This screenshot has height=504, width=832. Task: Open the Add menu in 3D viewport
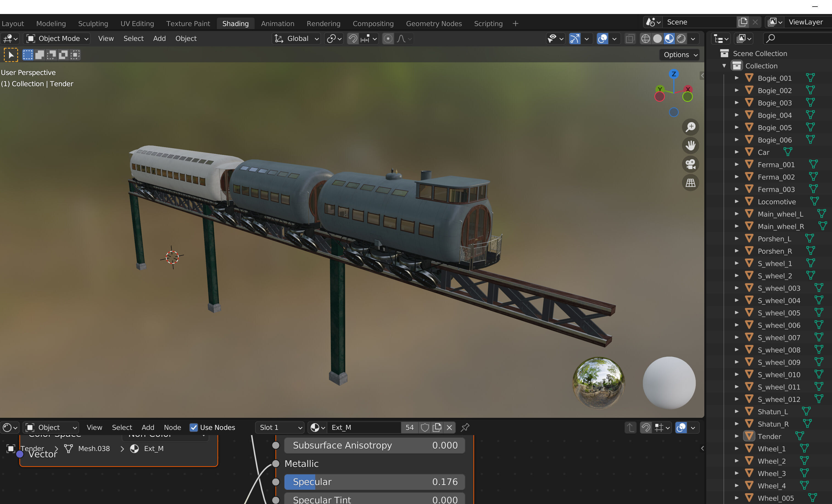[159, 39]
